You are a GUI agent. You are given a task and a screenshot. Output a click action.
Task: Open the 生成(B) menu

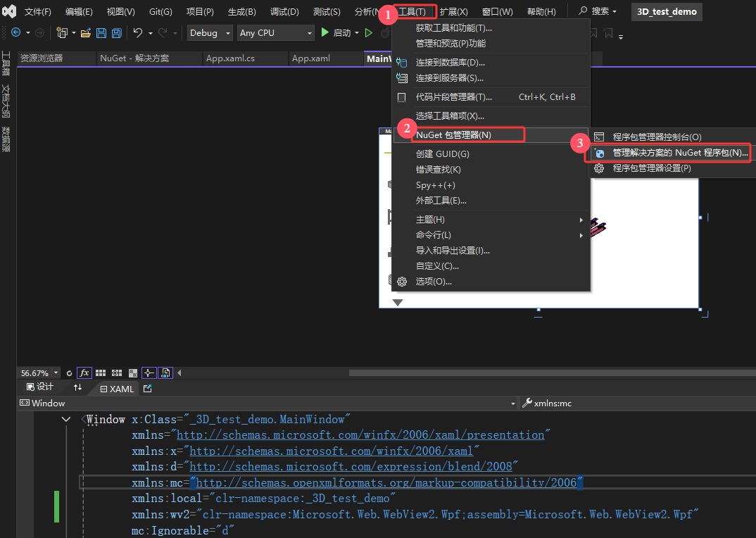point(242,11)
